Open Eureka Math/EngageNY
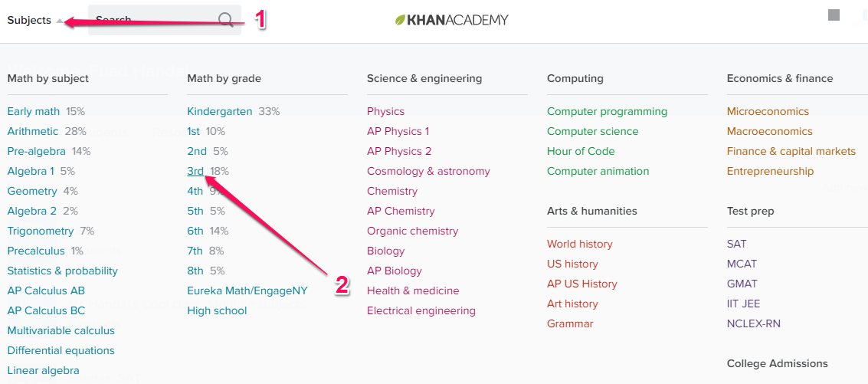Viewport: 868px width, 384px height. (x=246, y=290)
